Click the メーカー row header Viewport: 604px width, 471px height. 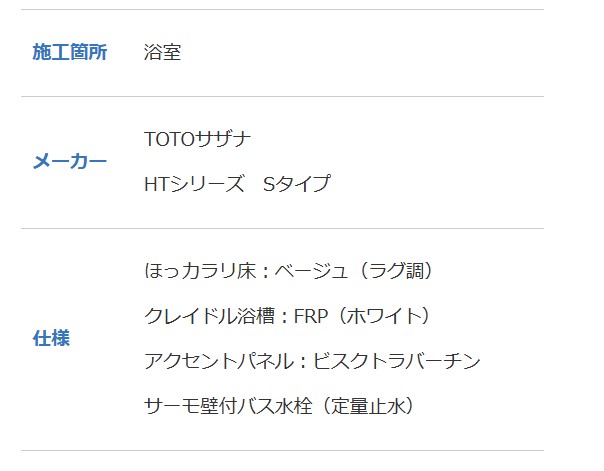[70, 161]
